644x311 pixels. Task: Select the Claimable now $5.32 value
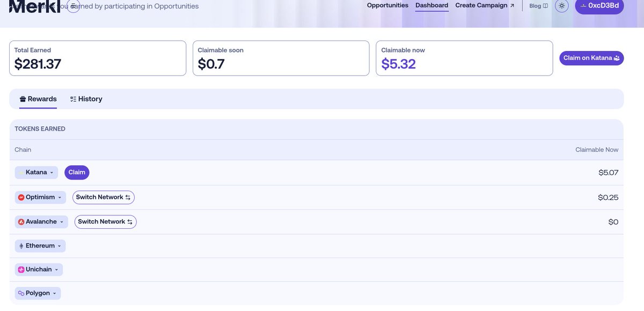pos(398,64)
